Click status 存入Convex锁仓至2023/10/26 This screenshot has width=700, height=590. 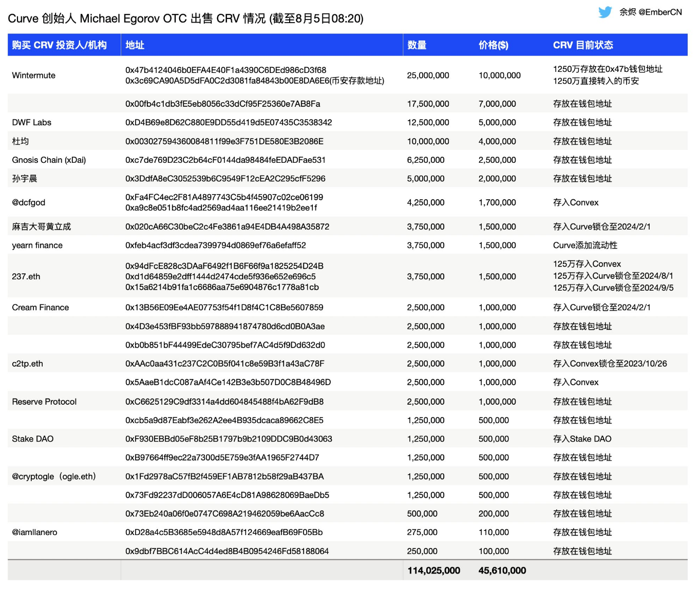pos(610,364)
